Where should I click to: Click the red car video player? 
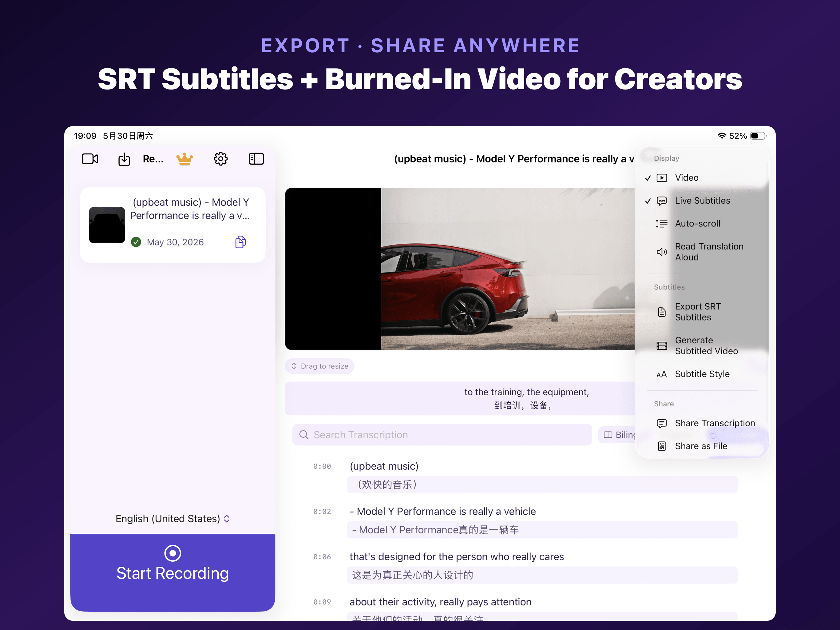(x=459, y=269)
